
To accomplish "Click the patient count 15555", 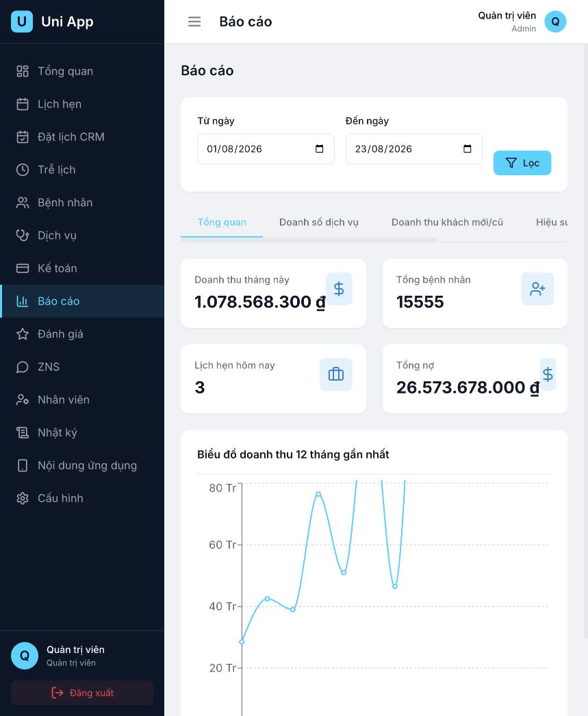I will (x=420, y=302).
